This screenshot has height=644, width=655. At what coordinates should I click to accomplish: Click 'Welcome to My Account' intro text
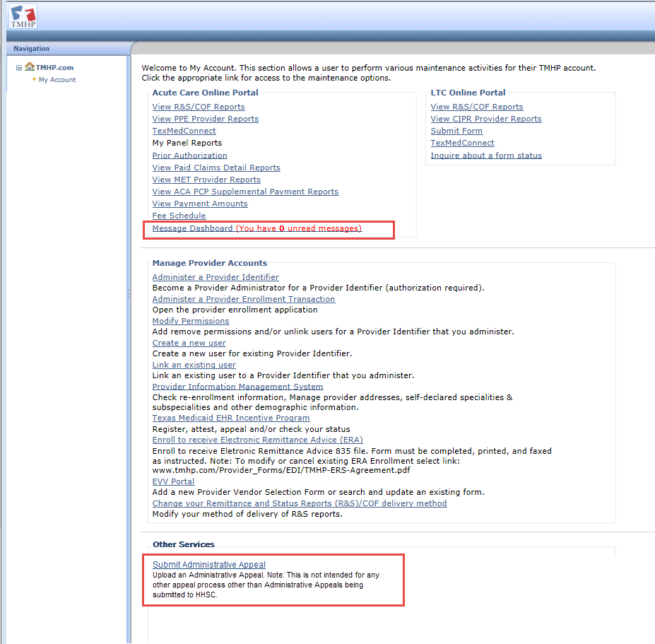368,73
